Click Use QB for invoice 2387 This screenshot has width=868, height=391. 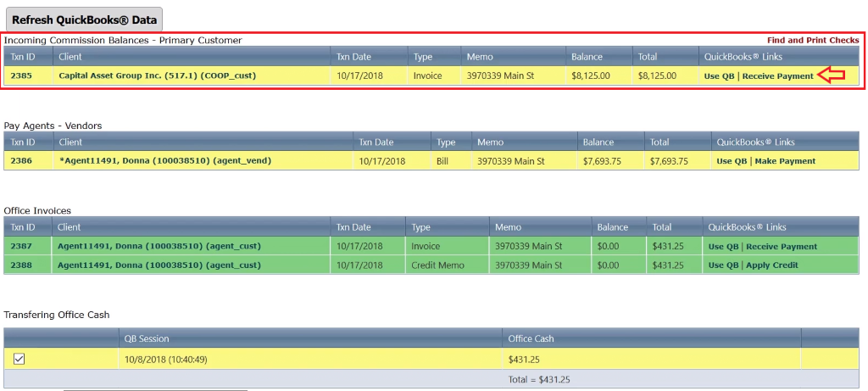[x=723, y=246]
